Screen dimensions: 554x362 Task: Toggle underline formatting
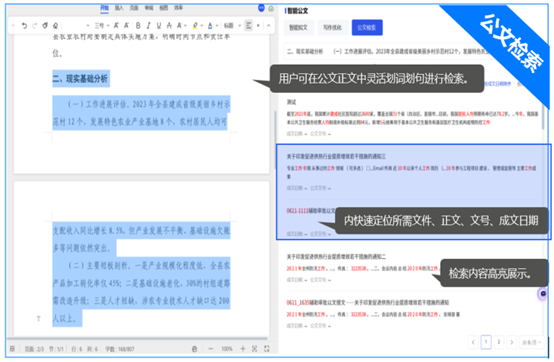tap(159, 25)
